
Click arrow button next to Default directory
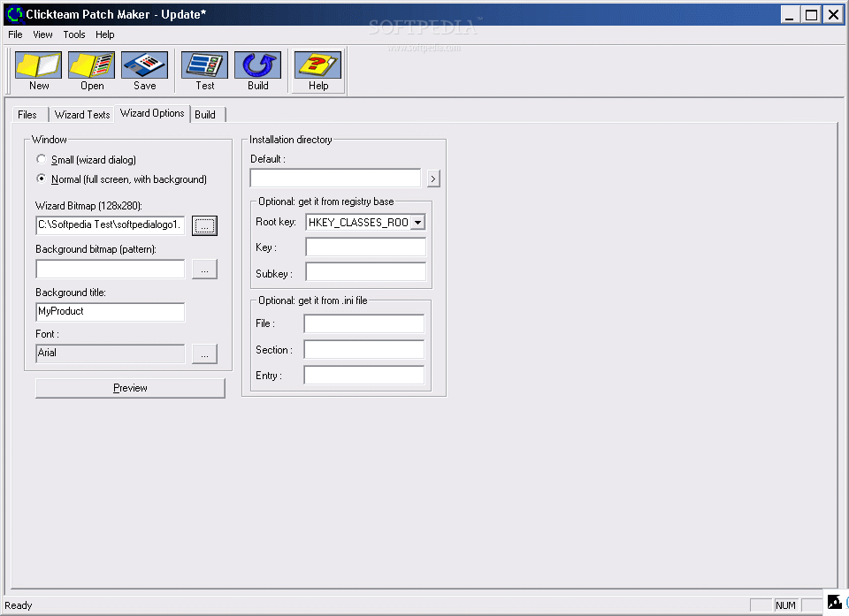point(433,179)
